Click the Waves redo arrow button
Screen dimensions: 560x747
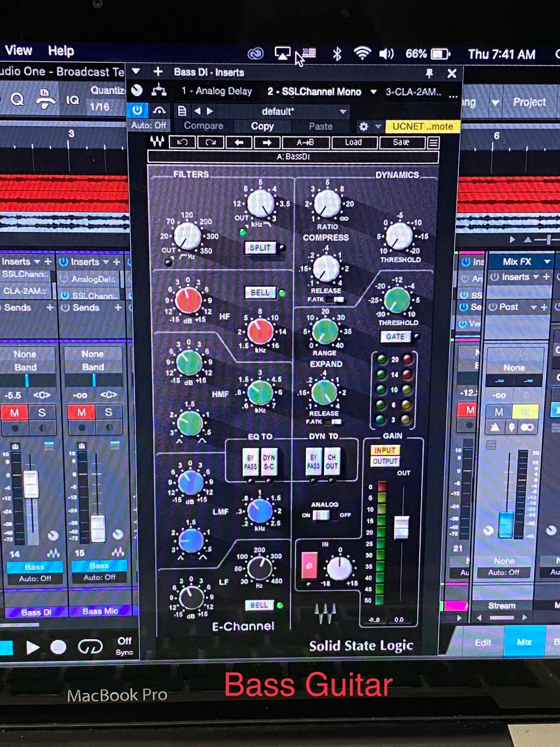(x=211, y=142)
